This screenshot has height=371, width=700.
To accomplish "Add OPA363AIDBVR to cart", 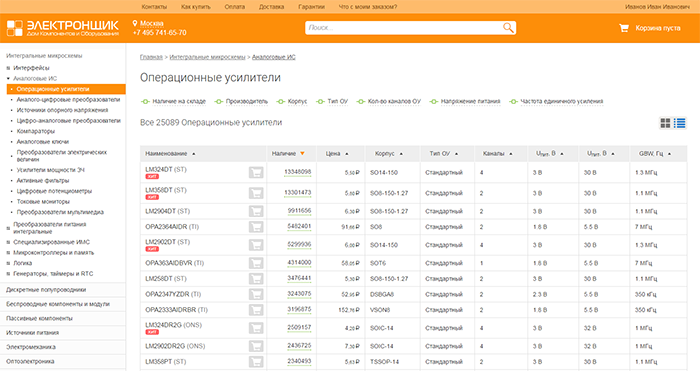I will pyautogui.click(x=256, y=263).
